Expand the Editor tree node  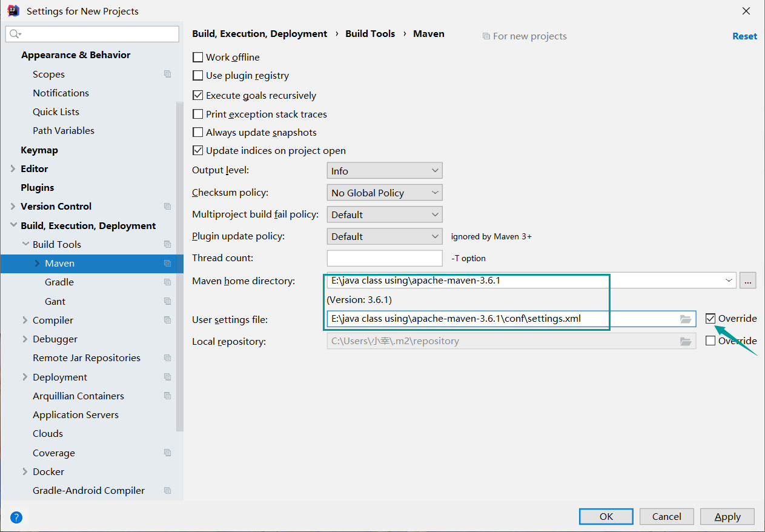click(x=13, y=169)
